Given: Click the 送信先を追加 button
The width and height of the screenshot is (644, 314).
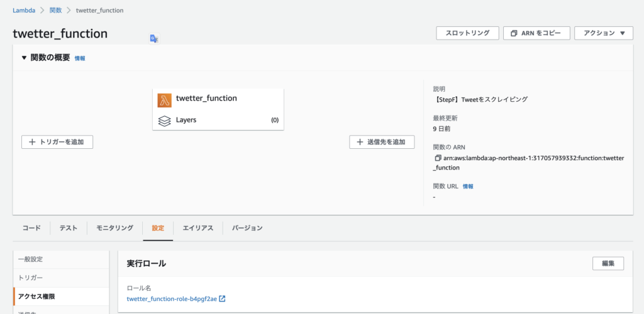Looking at the screenshot, I should (x=382, y=142).
